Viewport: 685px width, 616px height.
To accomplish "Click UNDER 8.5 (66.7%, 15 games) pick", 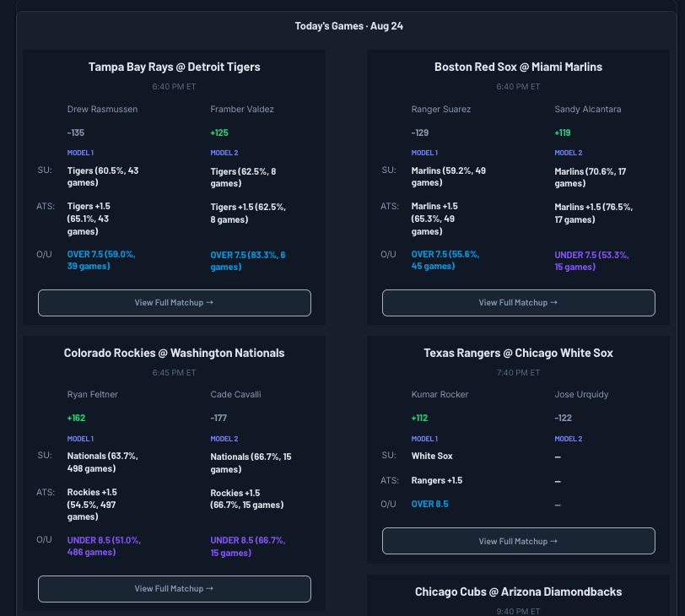I will point(248,547).
